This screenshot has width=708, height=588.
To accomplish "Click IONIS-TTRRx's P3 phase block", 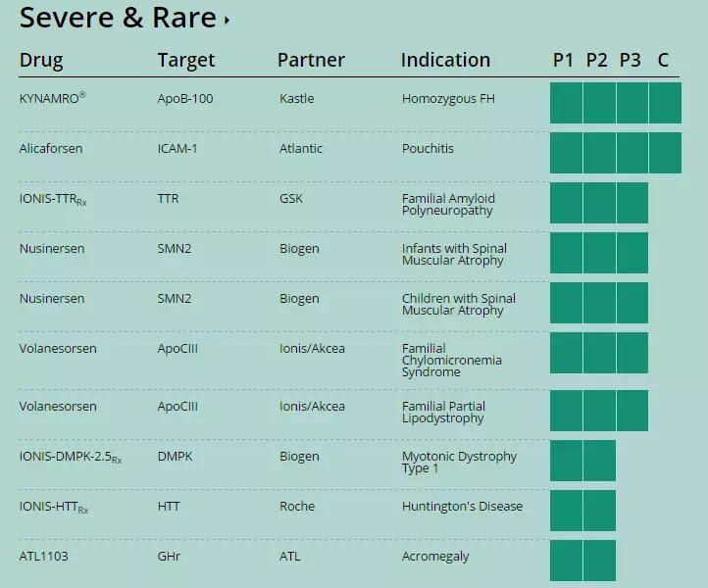I will (x=632, y=203).
